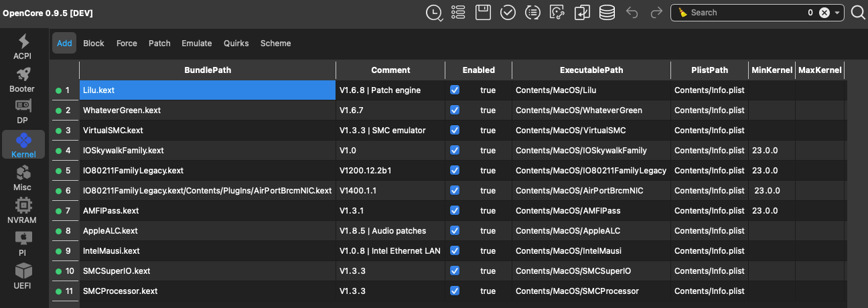Select the UEFI cube section
868x308 pixels.
coord(23,277)
